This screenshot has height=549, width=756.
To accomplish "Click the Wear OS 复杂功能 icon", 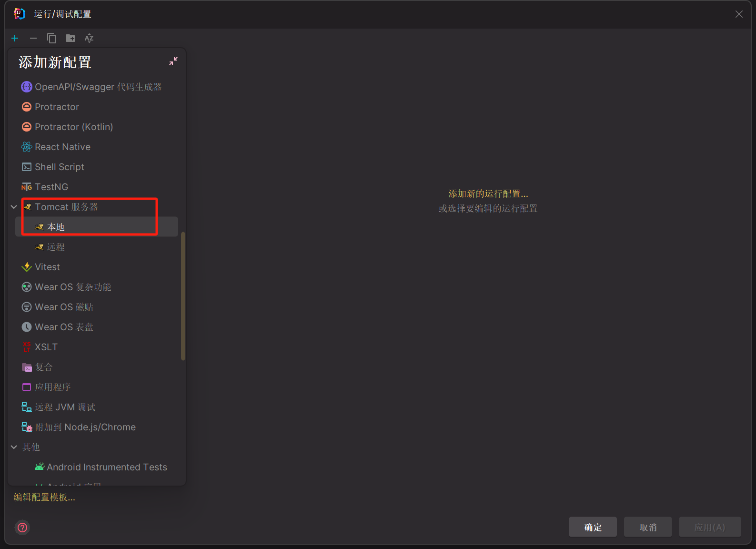I will (x=27, y=287).
